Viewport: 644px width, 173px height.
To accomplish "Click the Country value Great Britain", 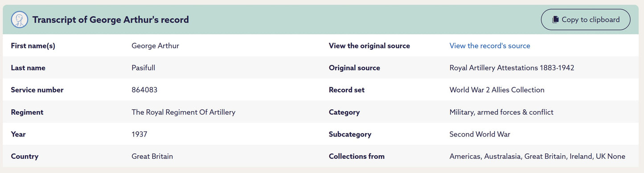I will click(152, 157).
